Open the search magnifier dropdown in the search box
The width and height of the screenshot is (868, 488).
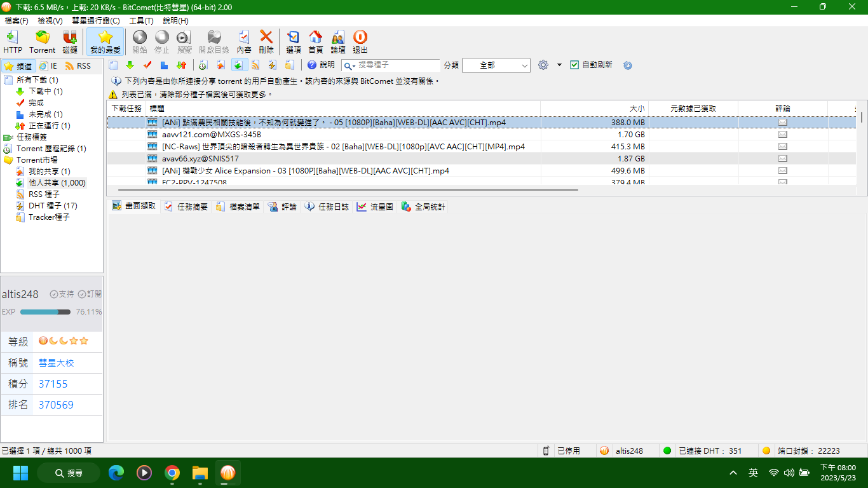pyautogui.click(x=349, y=65)
